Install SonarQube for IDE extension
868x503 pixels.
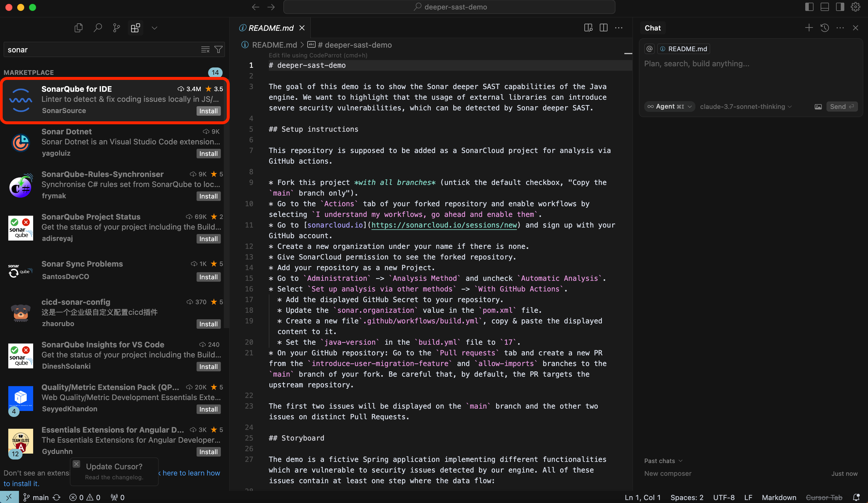[208, 111]
